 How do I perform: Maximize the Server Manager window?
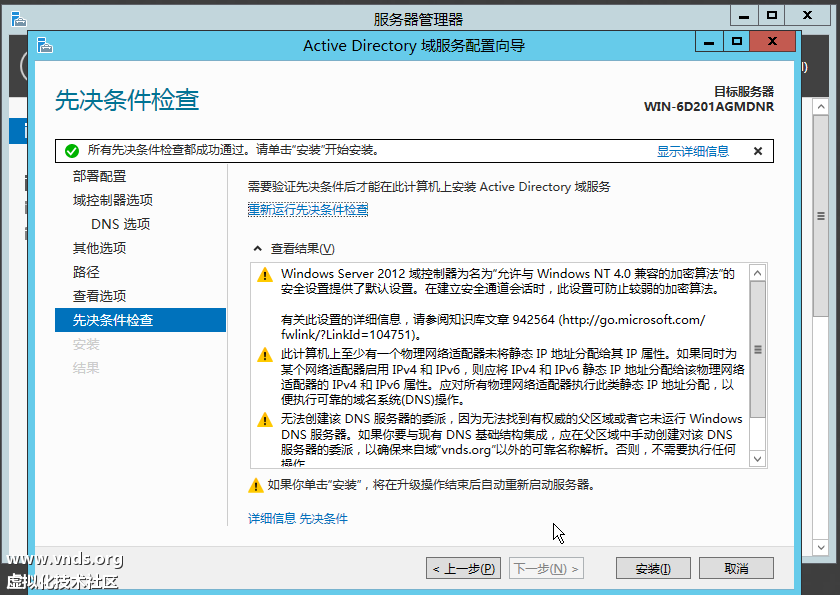coord(771,16)
